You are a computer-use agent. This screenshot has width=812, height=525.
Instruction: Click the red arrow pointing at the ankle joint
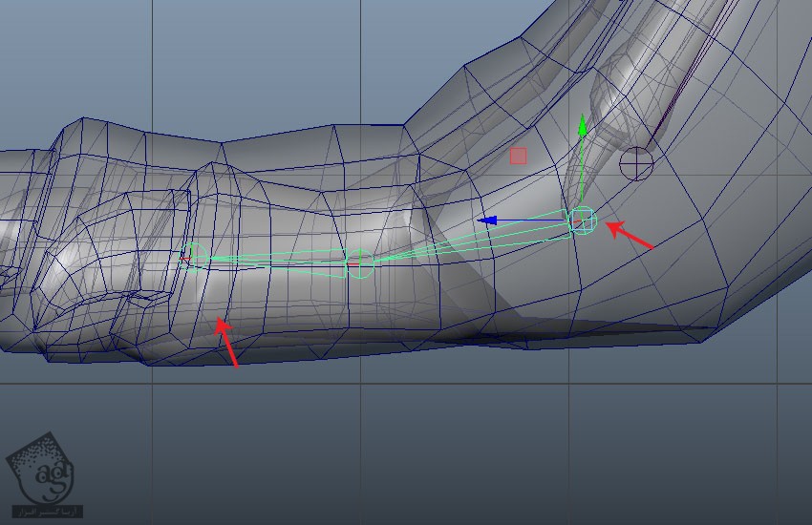pyautogui.click(x=630, y=236)
